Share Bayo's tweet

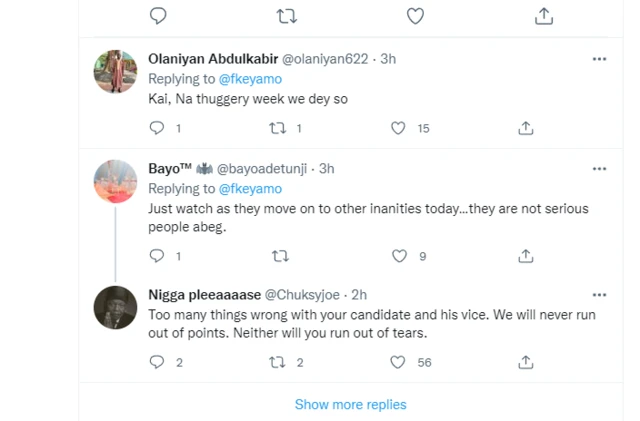coord(526,256)
